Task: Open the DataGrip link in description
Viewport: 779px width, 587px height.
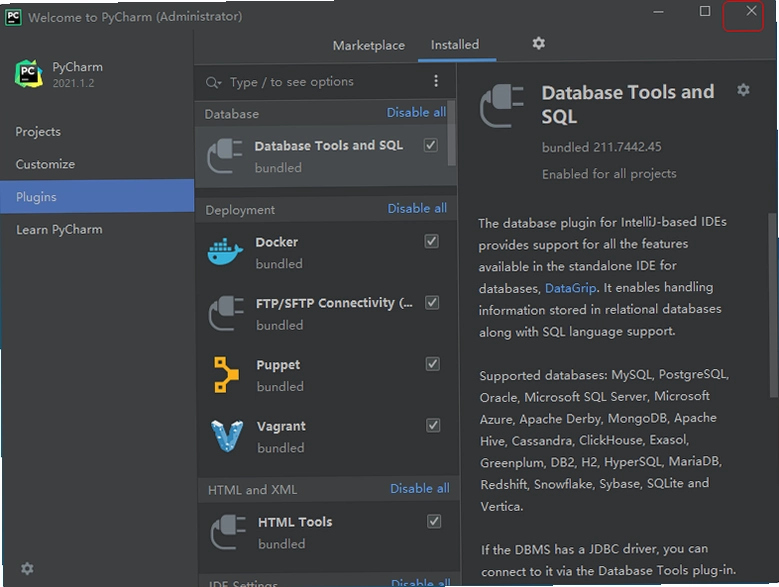Action: [570, 288]
